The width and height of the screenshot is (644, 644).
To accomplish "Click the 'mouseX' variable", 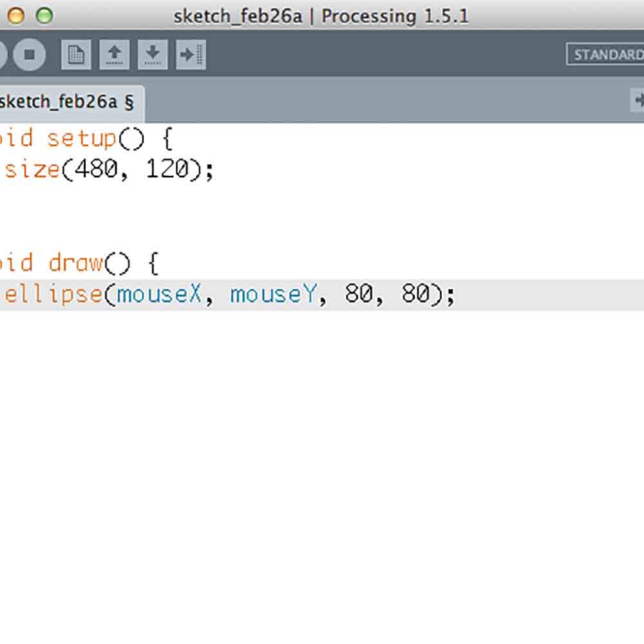I will (x=159, y=294).
